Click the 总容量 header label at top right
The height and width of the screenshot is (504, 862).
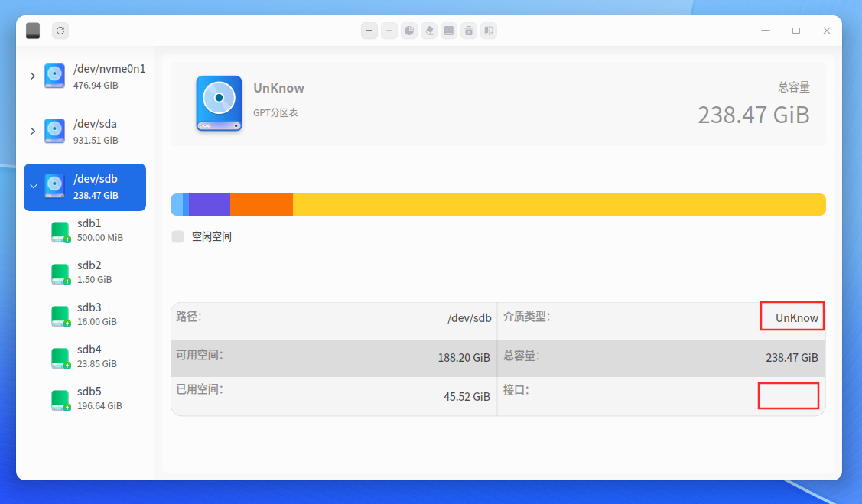click(794, 87)
